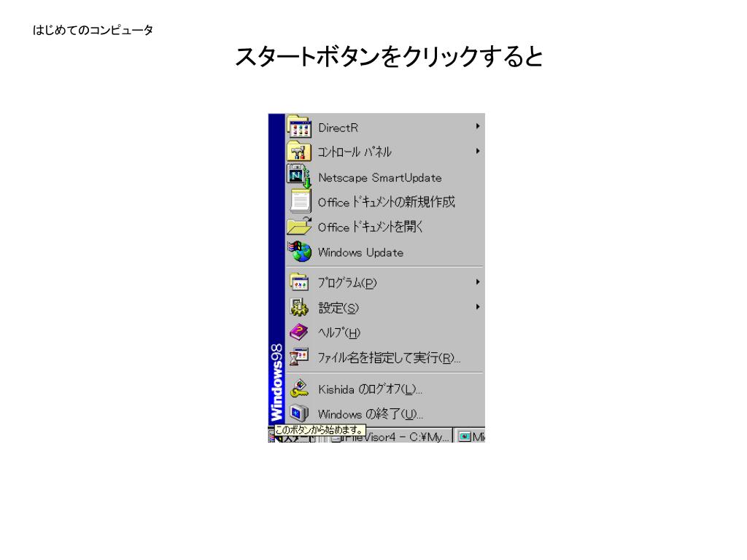Click the Run dialog icon beside ファイル名を指定して実行
747x560 pixels.
[299, 357]
